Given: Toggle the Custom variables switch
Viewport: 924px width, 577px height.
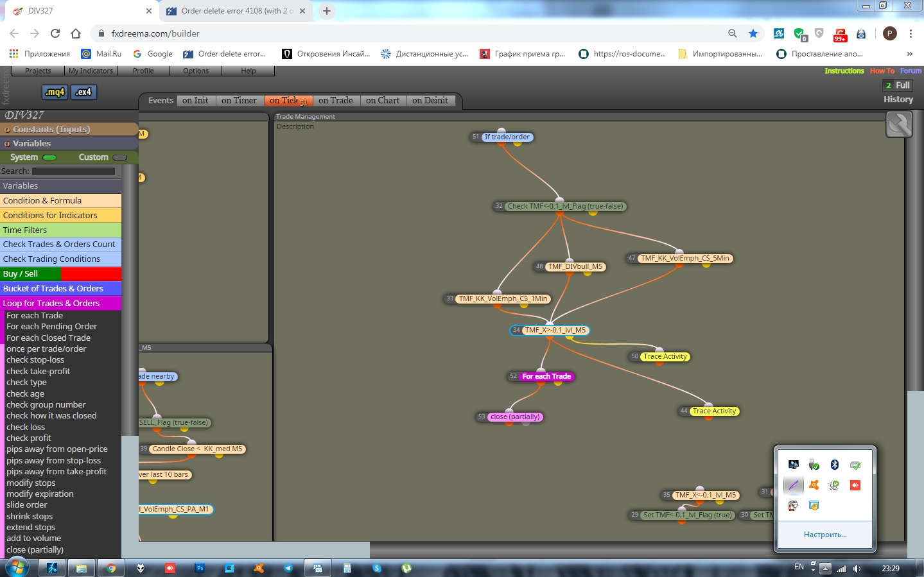Looking at the screenshot, I should (119, 157).
